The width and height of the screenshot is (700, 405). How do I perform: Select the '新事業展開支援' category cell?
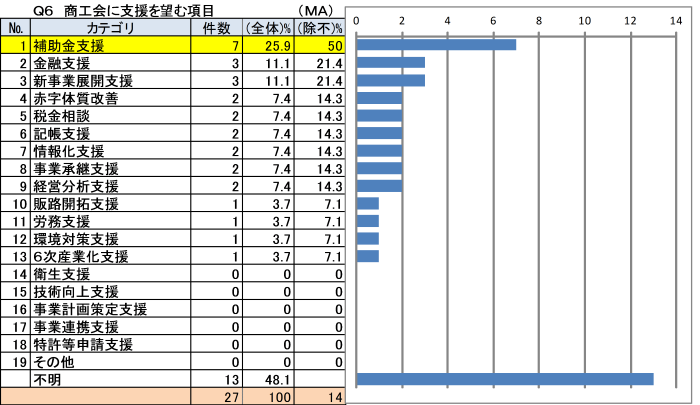[x=111, y=80]
